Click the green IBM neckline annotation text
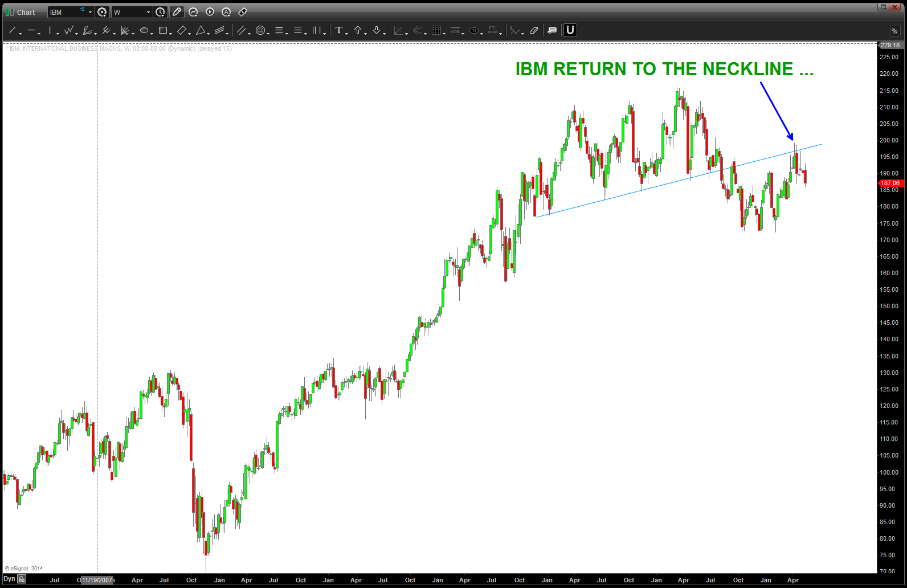The height and width of the screenshot is (588, 907). point(664,69)
